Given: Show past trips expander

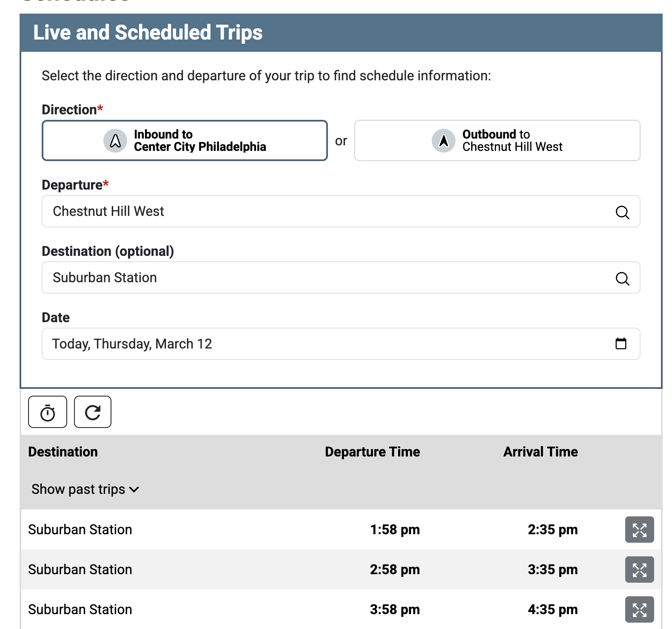Looking at the screenshot, I should click(x=85, y=490).
